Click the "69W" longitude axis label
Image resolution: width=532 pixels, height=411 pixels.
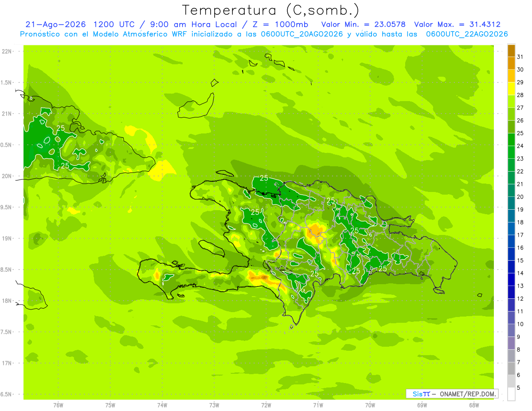[x=422, y=405]
